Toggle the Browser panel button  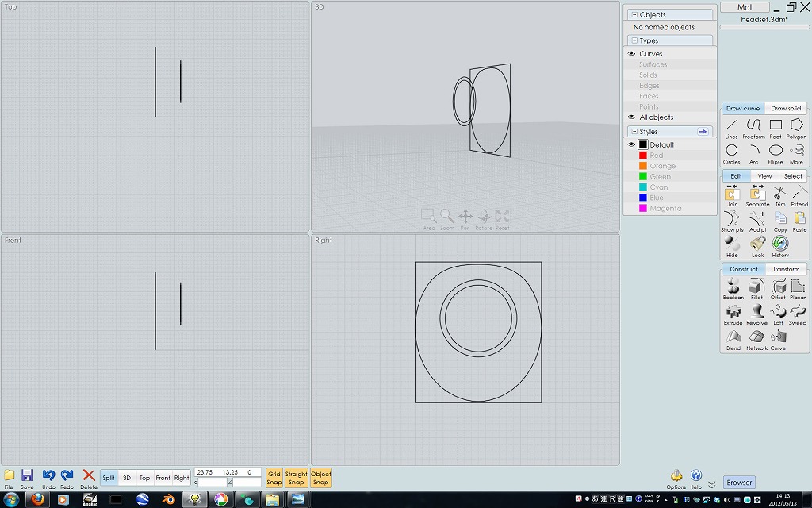coord(739,483)
